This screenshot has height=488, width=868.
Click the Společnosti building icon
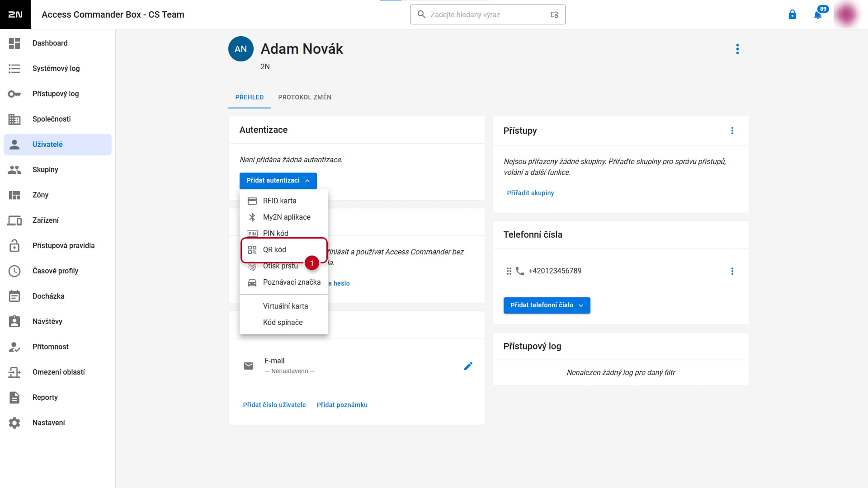(14, 119)
